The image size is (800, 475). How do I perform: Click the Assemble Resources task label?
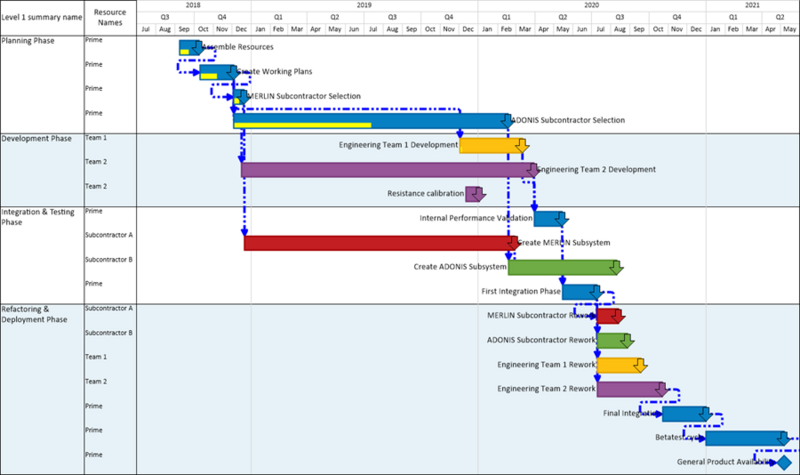[238, 47]
